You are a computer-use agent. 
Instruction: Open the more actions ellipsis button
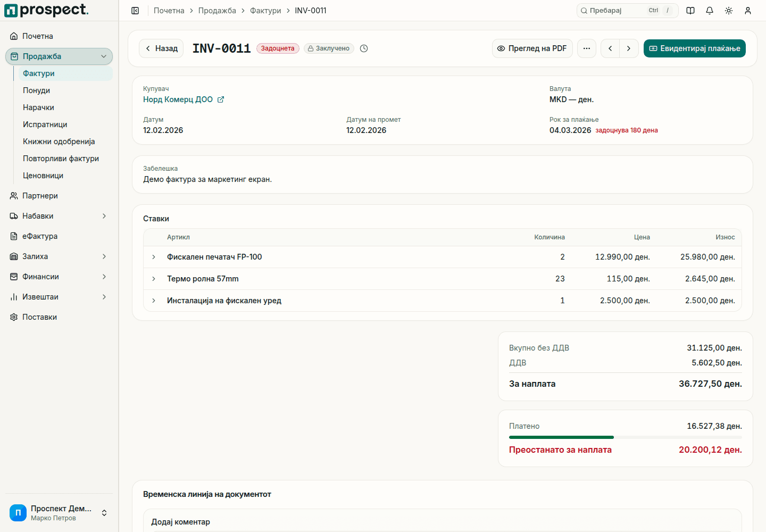point(587,48)
